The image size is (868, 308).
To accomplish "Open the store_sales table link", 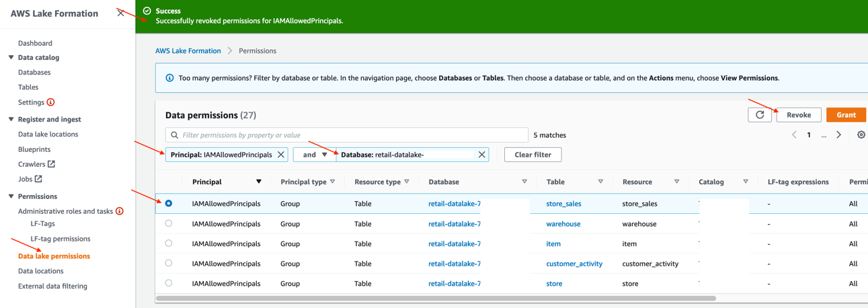I will click(x=563, y=204).
